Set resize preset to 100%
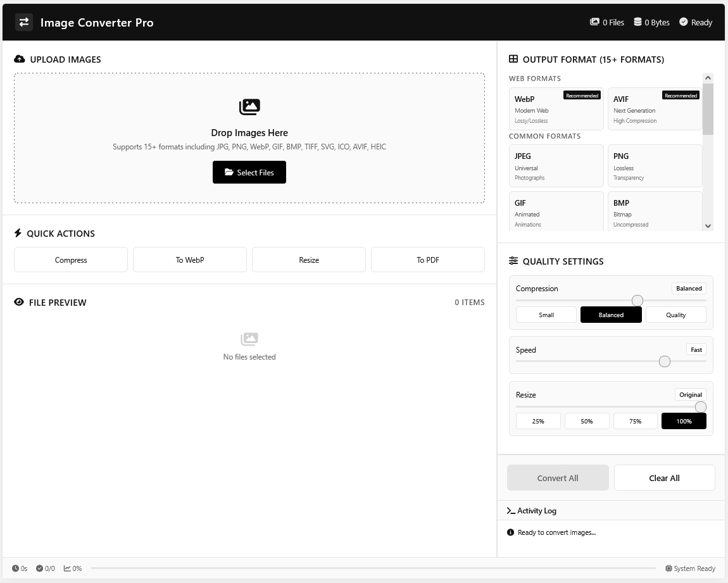 (684, 421)
